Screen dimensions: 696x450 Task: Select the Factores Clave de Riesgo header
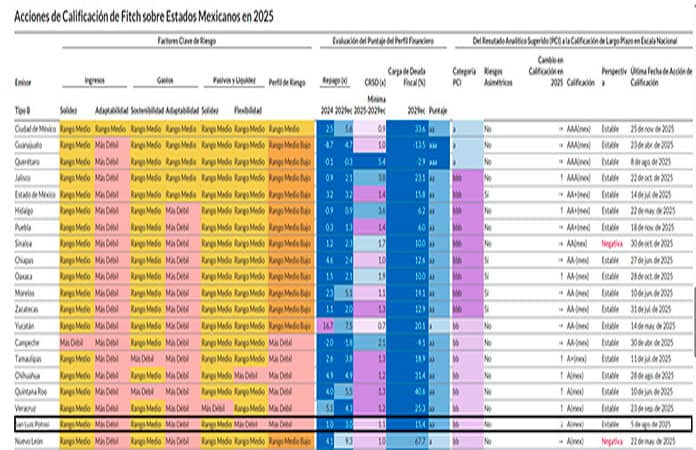click(x=187, y=39)
